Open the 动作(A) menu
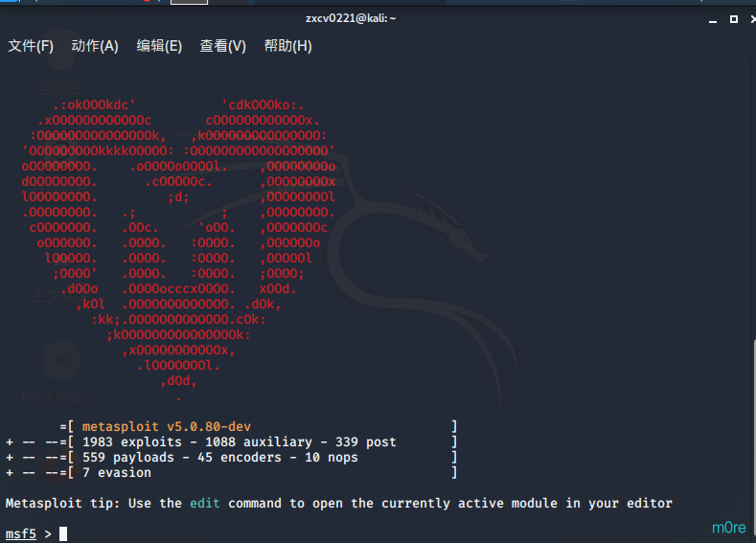Image resolution: width=756 pixels, height=543 pixels. (x=95, y=46)
